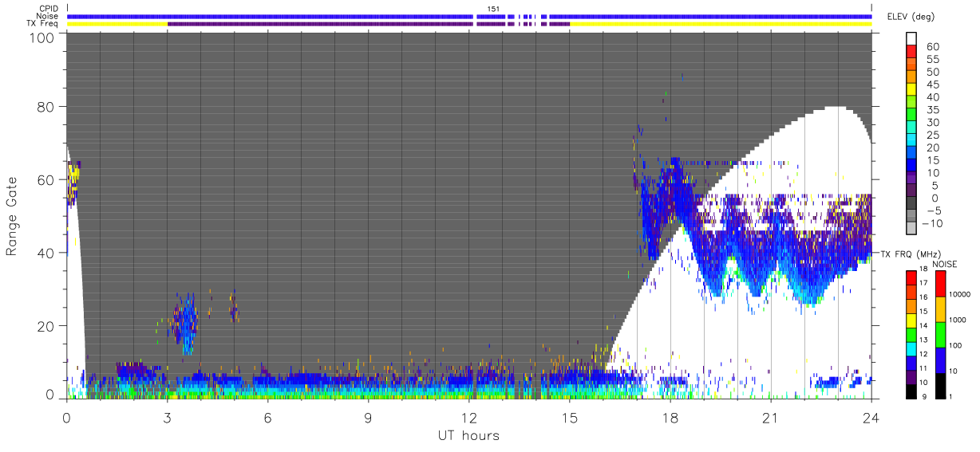Click the TX FRQ (MHz) legend title
This screenshot has width=980, height=452.
pos(910,254)
